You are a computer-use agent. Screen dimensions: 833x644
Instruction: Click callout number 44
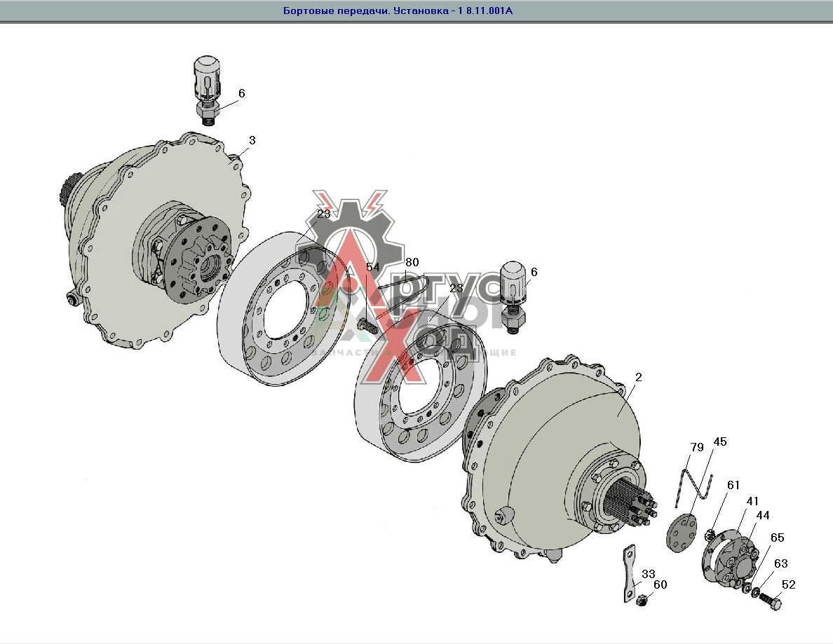pyautogui.click(x=762, y=515)
